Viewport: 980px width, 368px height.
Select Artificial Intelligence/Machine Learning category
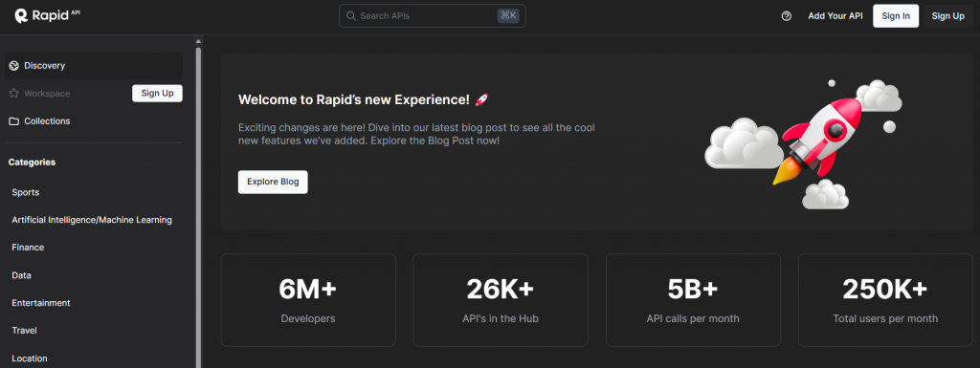92,220
